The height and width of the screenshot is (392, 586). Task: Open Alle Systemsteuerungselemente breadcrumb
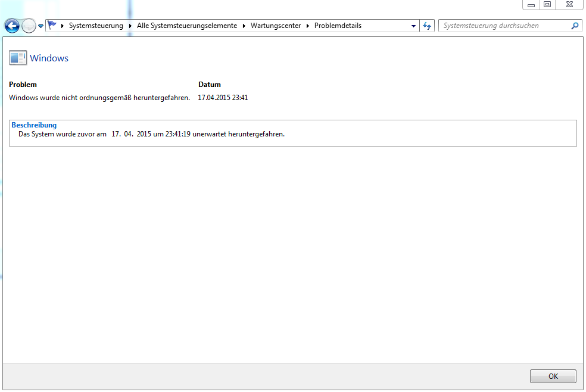tap(187, 26)
